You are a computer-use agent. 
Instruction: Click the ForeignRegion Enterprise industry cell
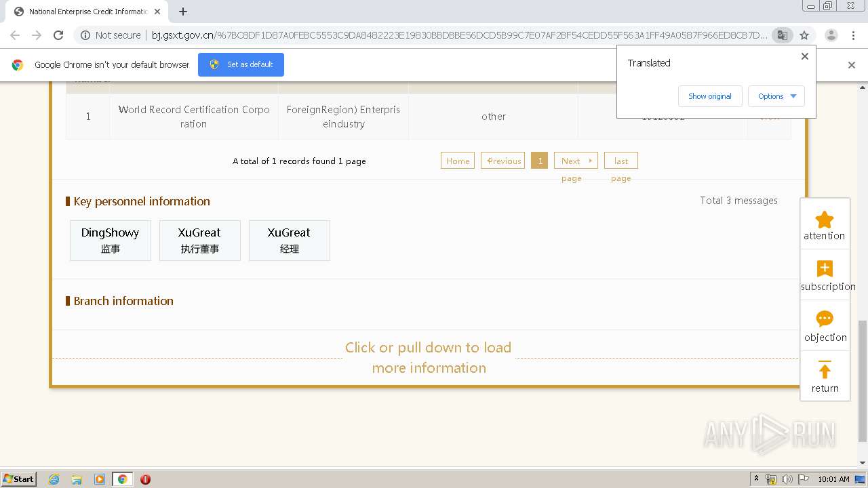click(x=343, y=117)
